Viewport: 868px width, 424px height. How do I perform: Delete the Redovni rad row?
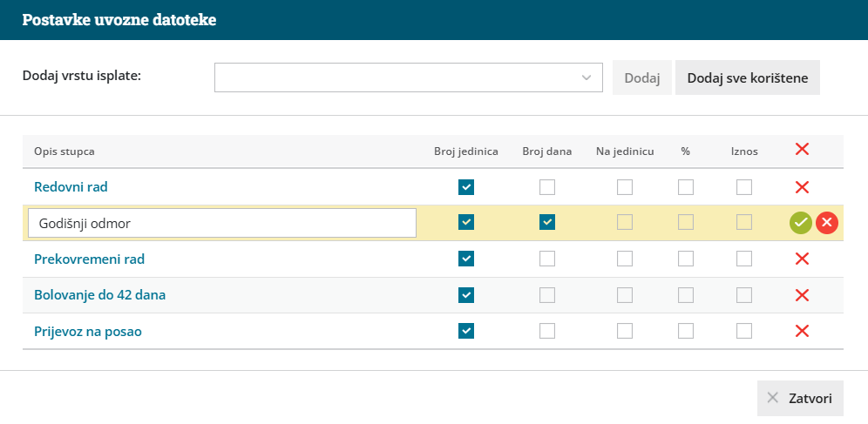tap(803, 187)
